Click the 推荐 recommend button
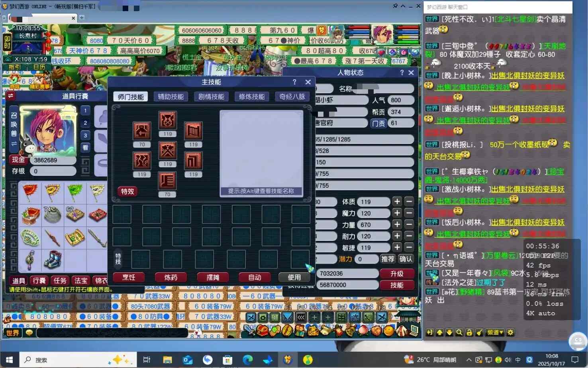Viewport: 588px width, 368px height. coord(388,259)
